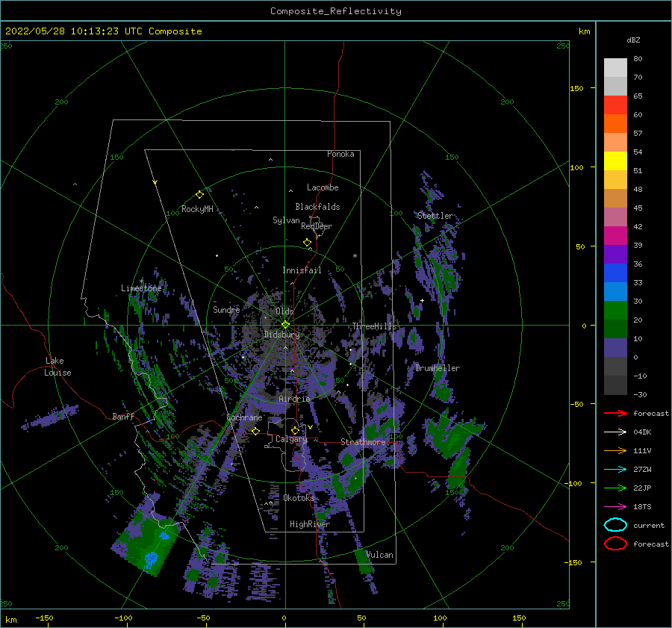Click the red forecast ellipse icon
Image resolution: width=672 pixels, height=628 pixels.
[x=615, y=544]
